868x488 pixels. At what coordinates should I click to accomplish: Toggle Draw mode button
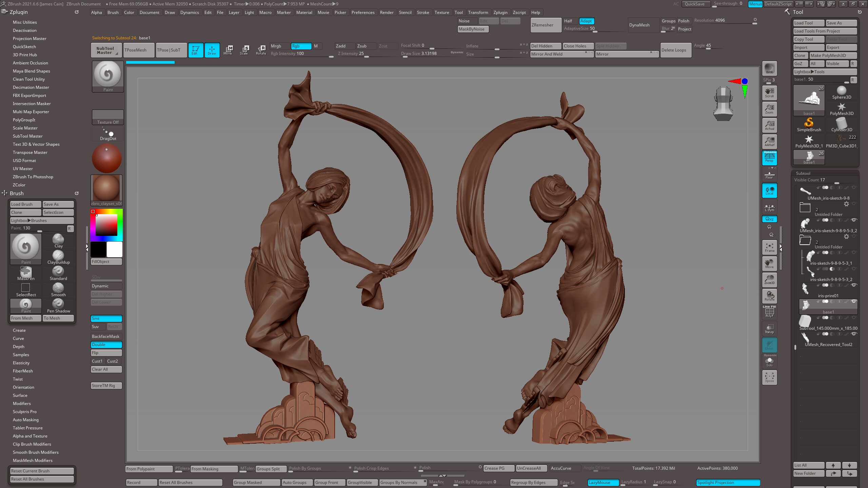(x=212, y=50)
